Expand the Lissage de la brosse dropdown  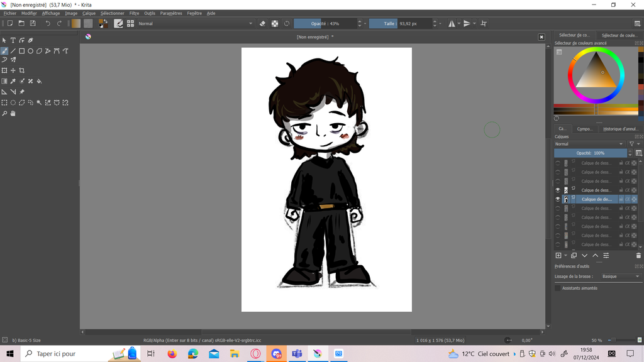click(x=620, y=277)
